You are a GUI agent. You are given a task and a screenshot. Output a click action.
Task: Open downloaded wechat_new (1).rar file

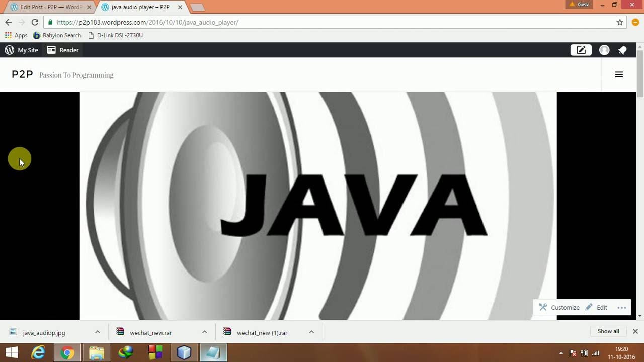(262, 333)
